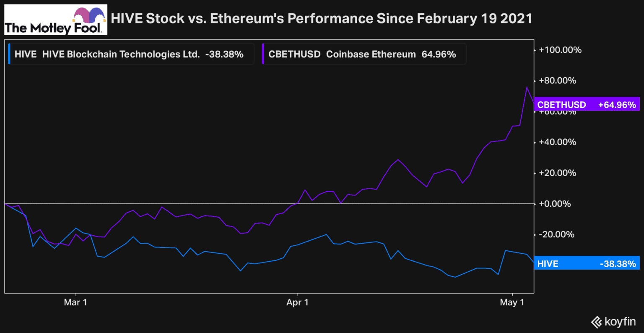Click The Motley Fool wordmark text

(x=52, y=28)
